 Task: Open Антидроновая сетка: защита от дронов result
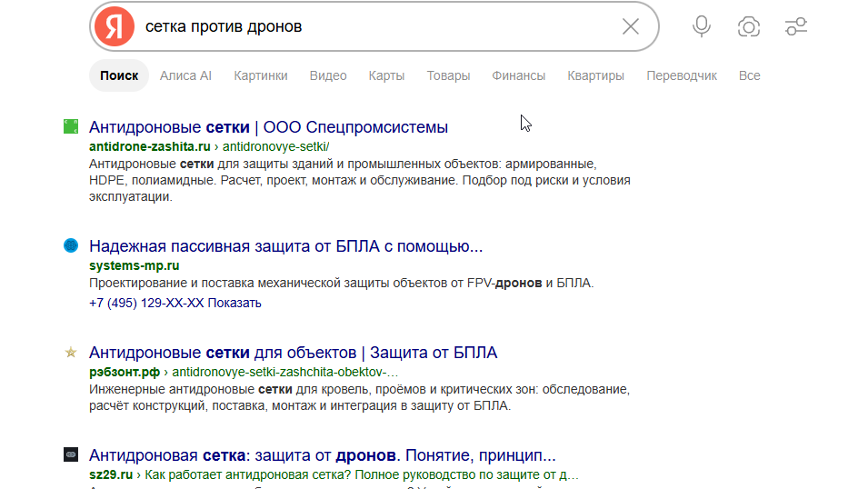click(x=322, y=455)
